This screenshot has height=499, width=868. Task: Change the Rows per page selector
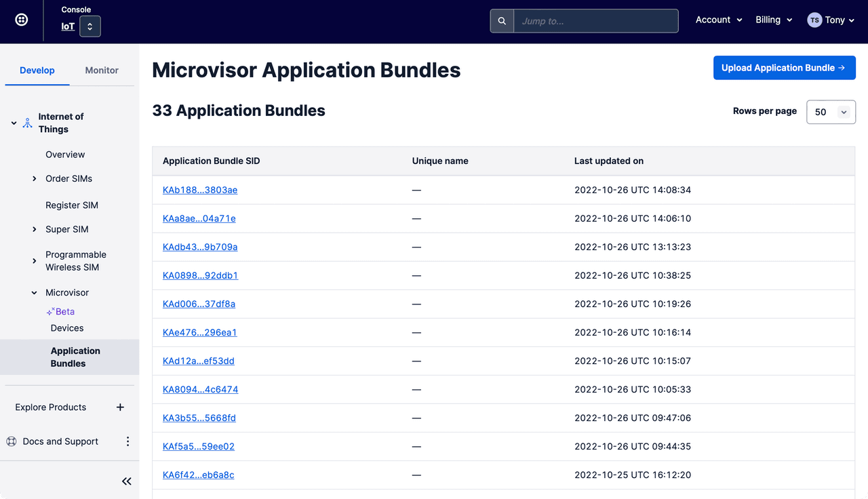pos(831,112)
